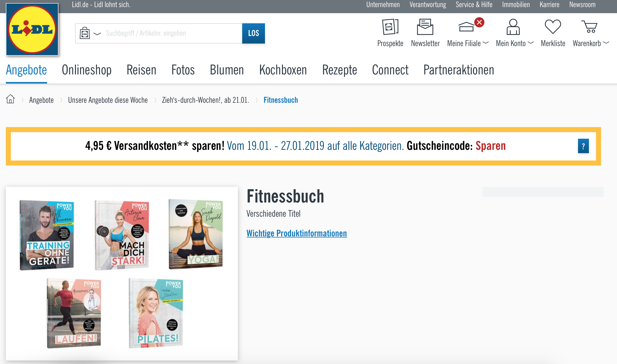617x364 pixels.
Task: Open the Prospekte brochure icon
Action: tap(390, 27)
